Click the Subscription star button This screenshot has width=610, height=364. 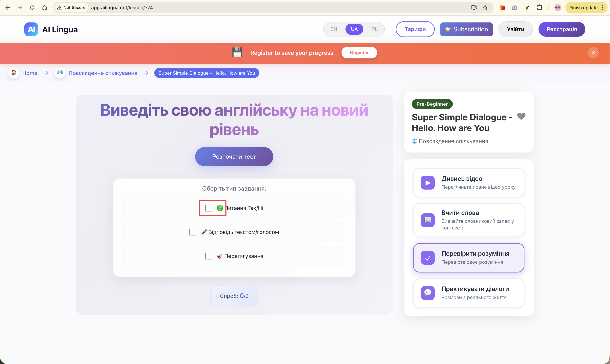coord(466,29)
